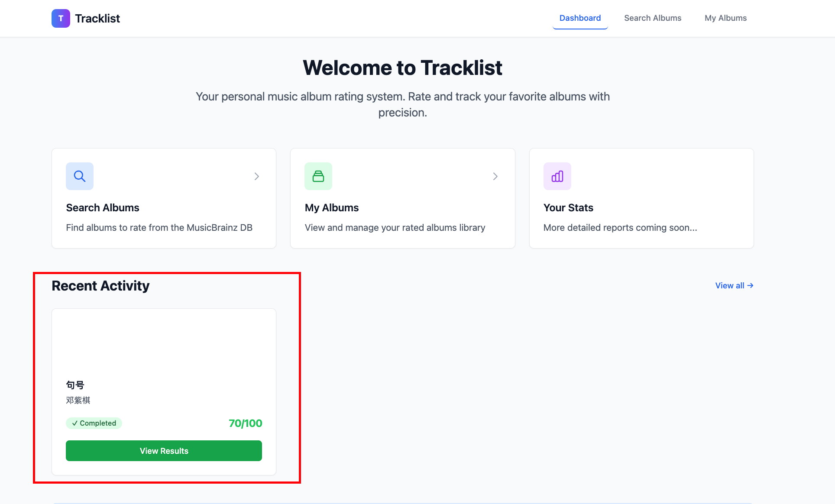
Task: Switch to the Dashboard nav tab
Action: pyautogui.click(x=580, y=18)
